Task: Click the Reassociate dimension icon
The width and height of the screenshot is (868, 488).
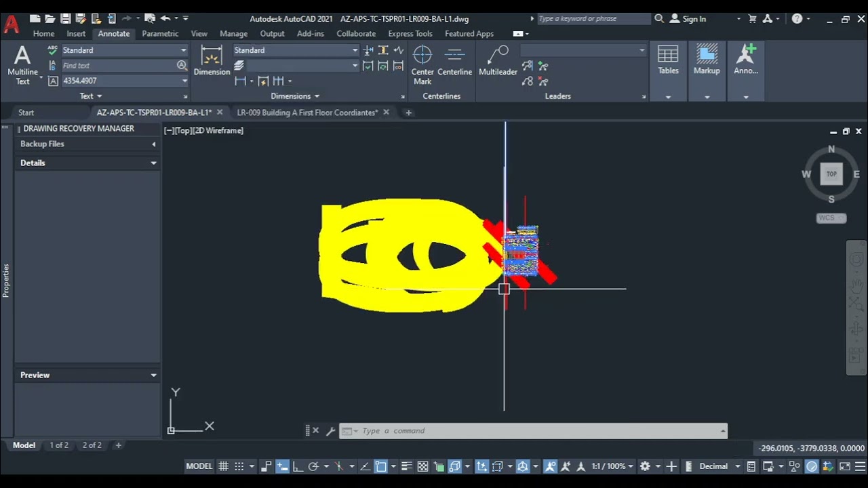Action: point(398,66)
